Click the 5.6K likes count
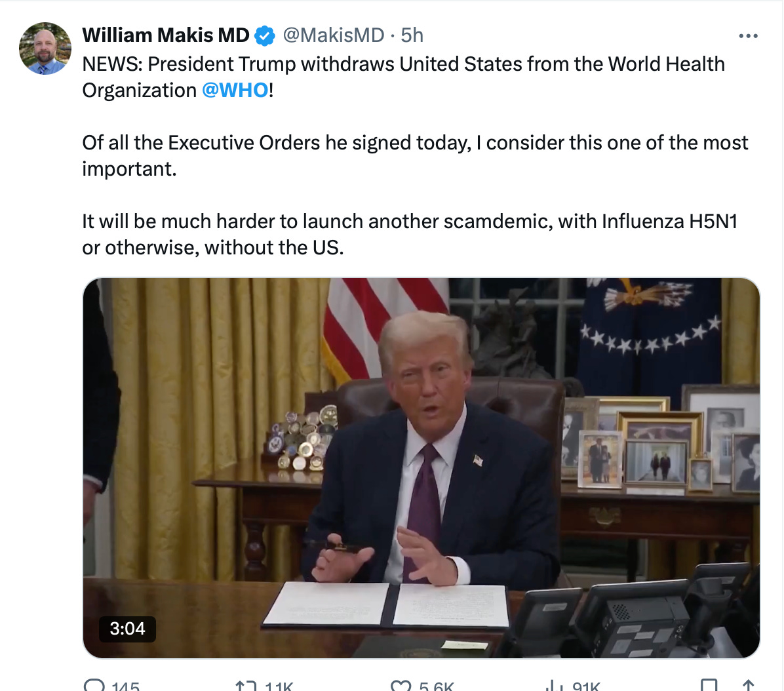 pos(437,686)
